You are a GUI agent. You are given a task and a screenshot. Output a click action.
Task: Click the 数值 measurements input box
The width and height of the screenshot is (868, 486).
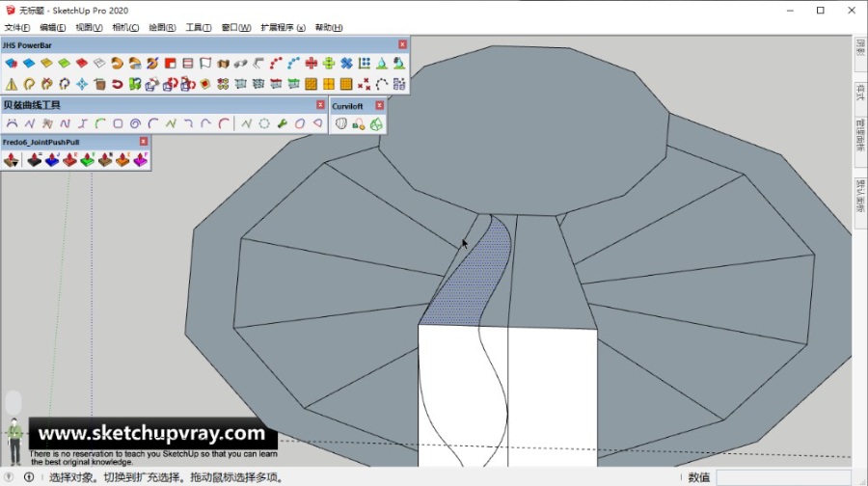tap(783, 477)
